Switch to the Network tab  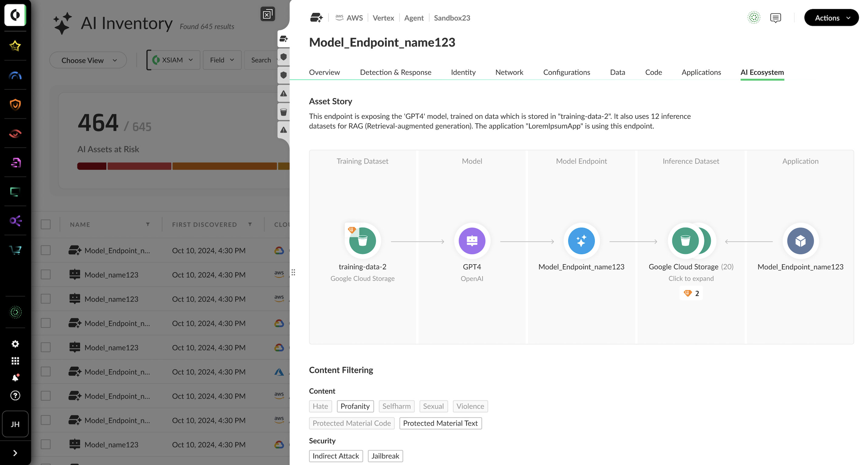509,72
